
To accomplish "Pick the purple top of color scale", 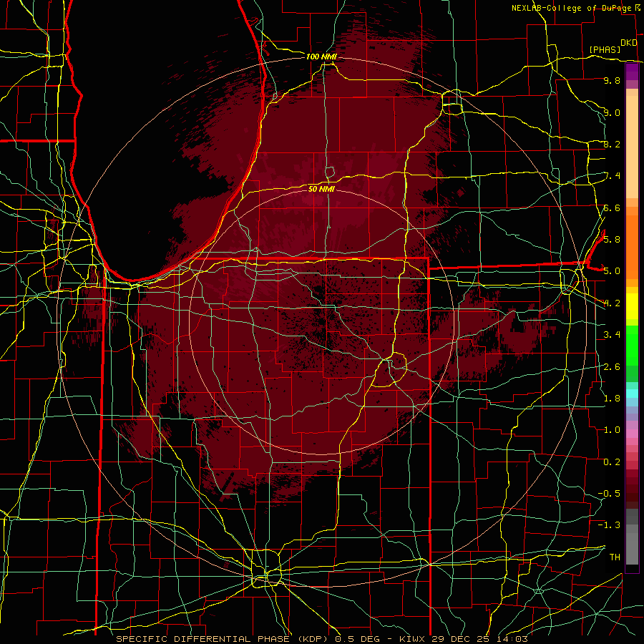I will coord(632,72).
